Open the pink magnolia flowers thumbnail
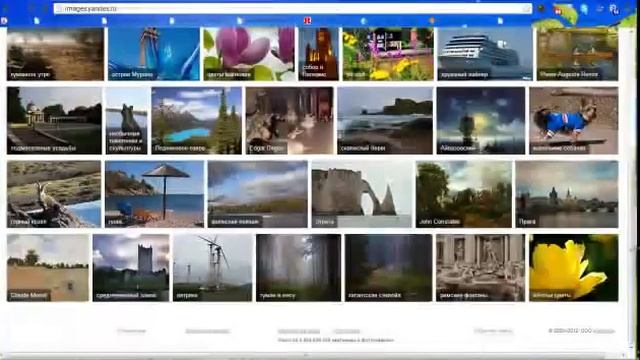The width and height of the screenshot is (640, 360). pyautogui.click(x=249, y=54)
